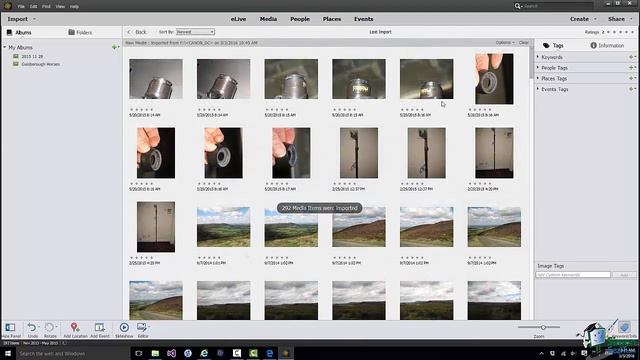
Task: Add a new People Tag with plus
Action: click(631, 68)
